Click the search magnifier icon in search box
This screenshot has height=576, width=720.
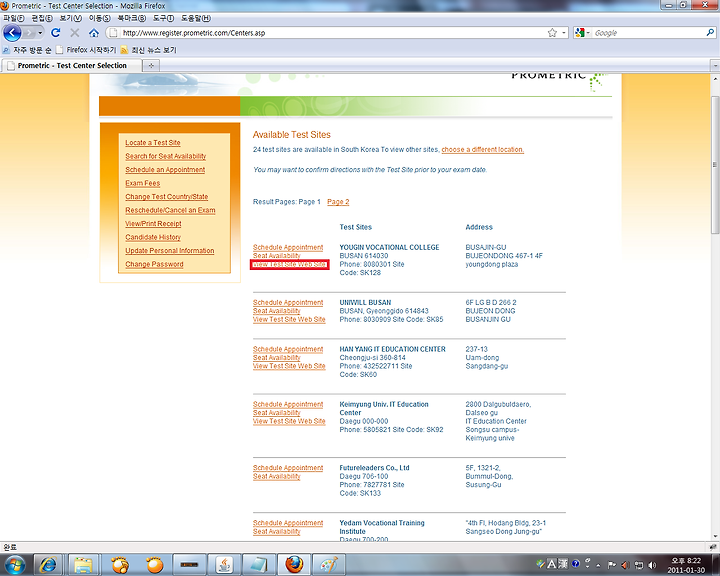[710, 33]
